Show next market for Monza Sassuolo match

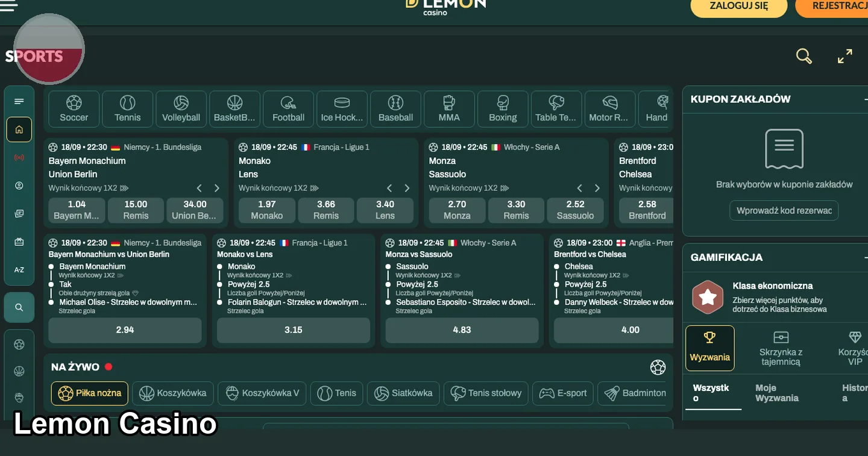pyautogui.click(x=597, y=188)
